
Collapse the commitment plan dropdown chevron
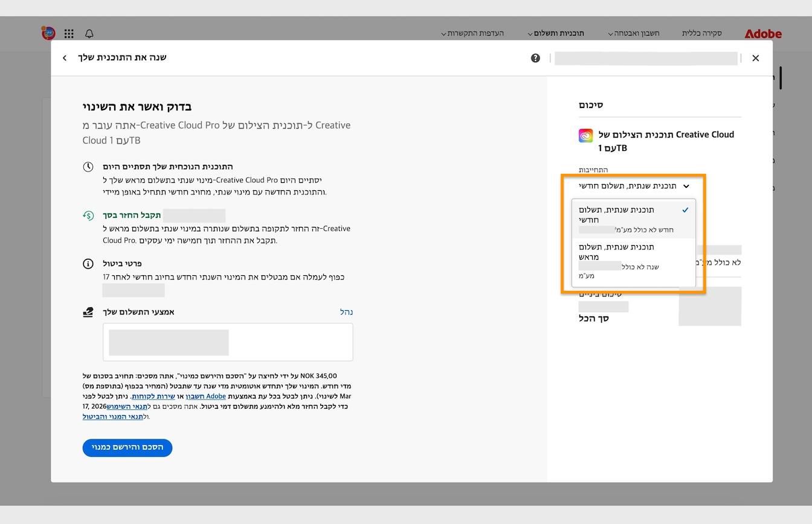point(686,186)
